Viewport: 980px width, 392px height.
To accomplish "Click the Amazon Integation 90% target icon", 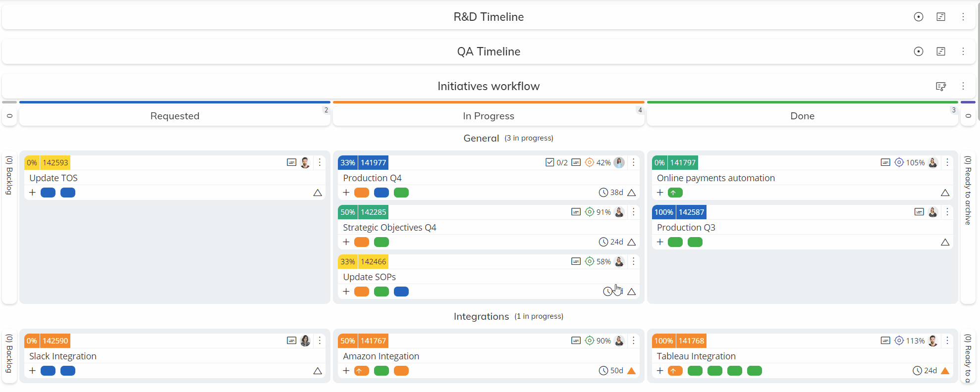I will pyautogui.click(x=590, y=341).
